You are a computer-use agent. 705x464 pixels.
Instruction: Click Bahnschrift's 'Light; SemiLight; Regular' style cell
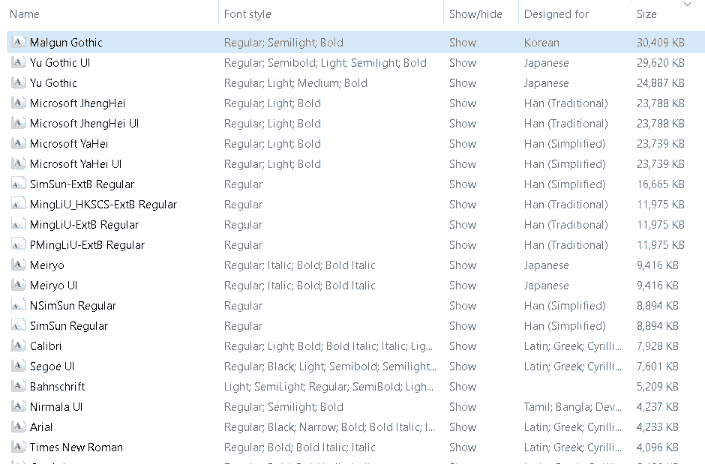329,387
